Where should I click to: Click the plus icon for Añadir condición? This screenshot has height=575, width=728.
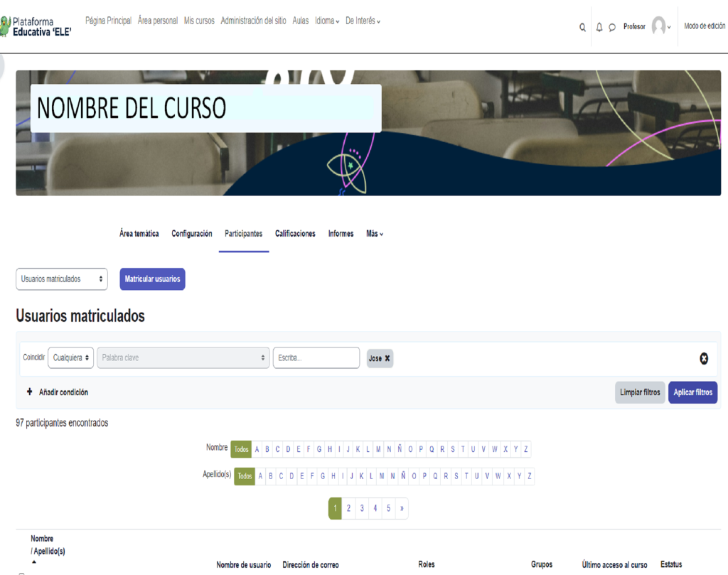(30, 392)
